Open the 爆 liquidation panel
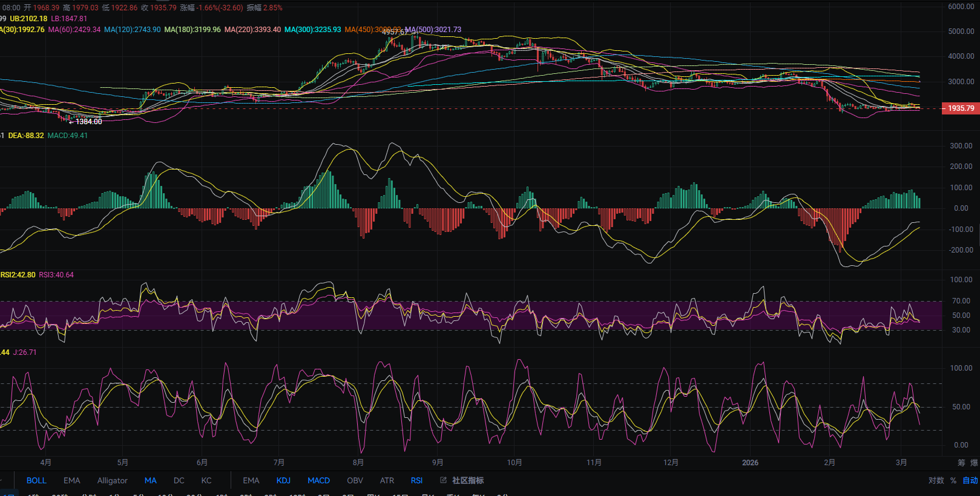Viewport: 980px width, 496px height. pos(975,463)
